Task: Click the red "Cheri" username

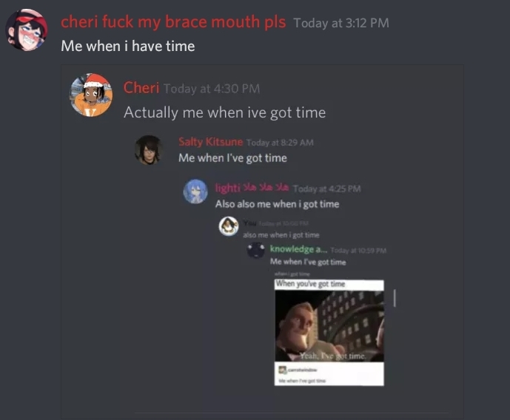Action: 141,88
